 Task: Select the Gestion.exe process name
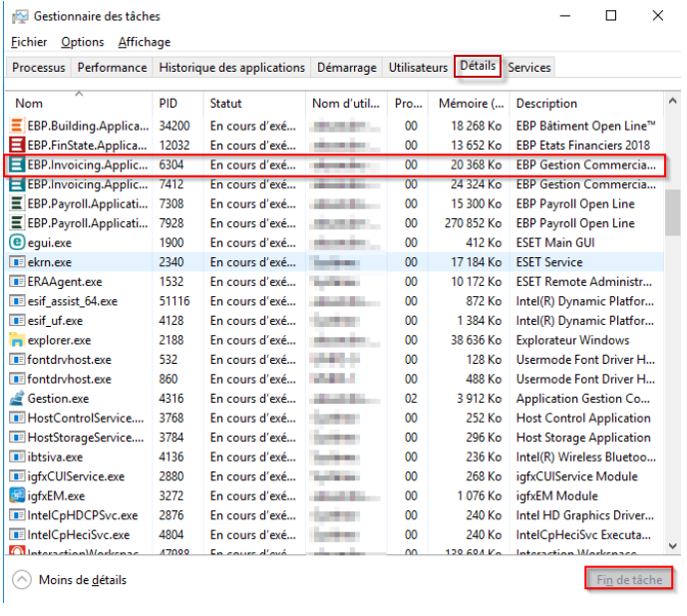[58, 399]
